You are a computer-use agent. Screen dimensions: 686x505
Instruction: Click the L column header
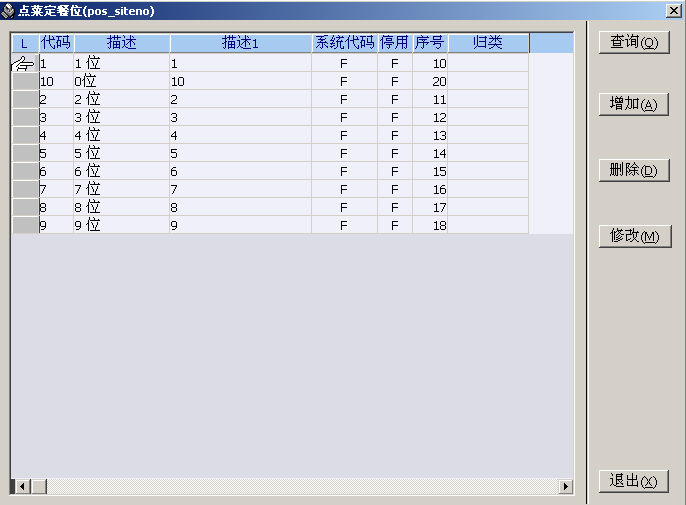[x=24, y=43]
